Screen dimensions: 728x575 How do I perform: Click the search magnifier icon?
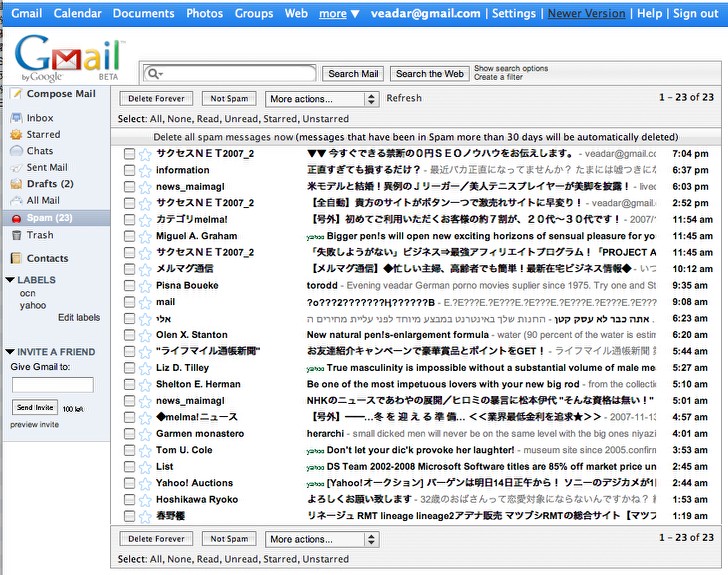pos(152,73)
